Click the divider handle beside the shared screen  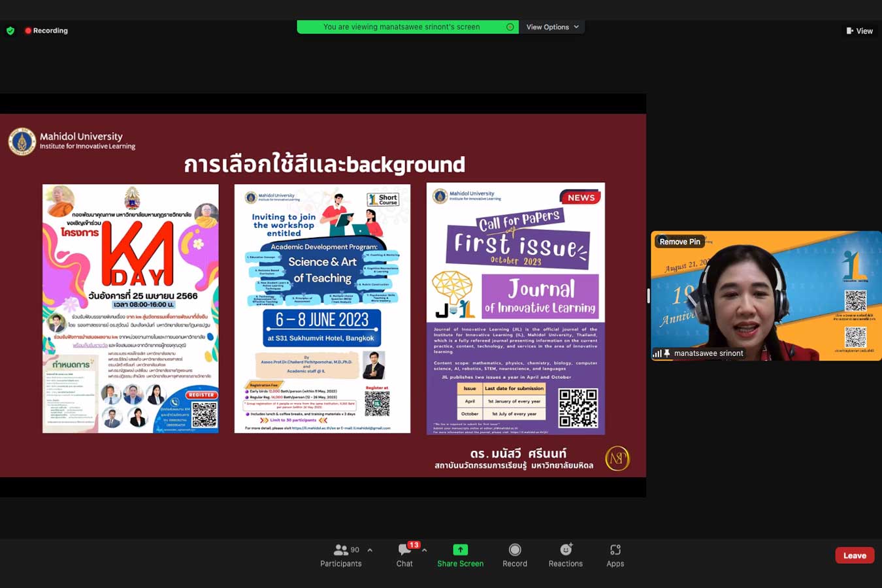(648, 296)
